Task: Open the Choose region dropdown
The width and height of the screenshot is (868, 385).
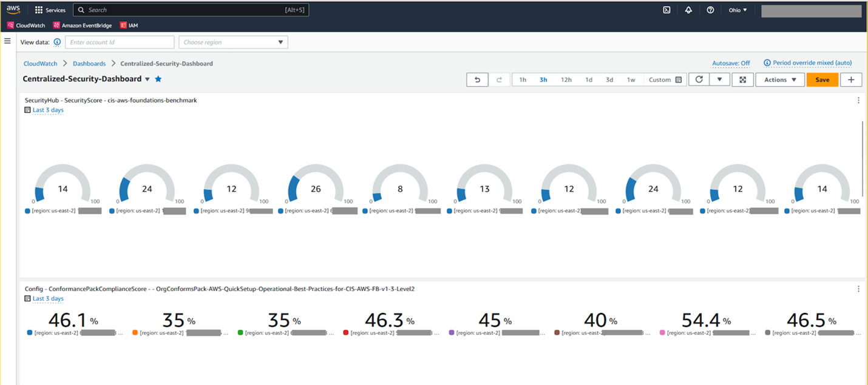Action: (233, 42)
